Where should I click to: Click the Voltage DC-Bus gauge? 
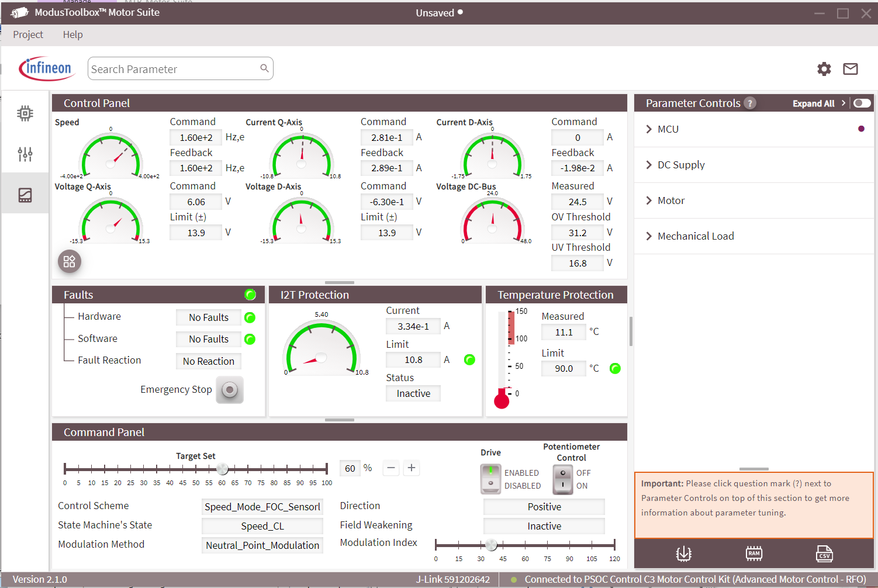point(492,219)
